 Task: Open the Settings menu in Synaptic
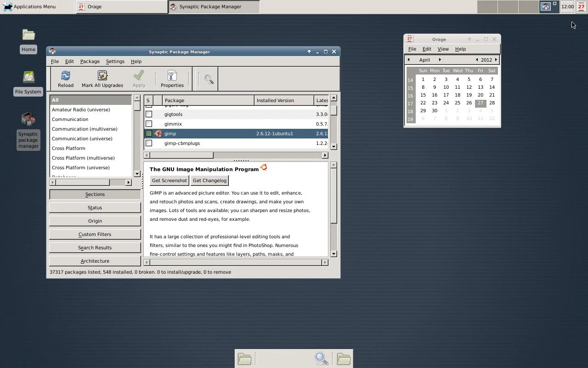click(115, 61)
